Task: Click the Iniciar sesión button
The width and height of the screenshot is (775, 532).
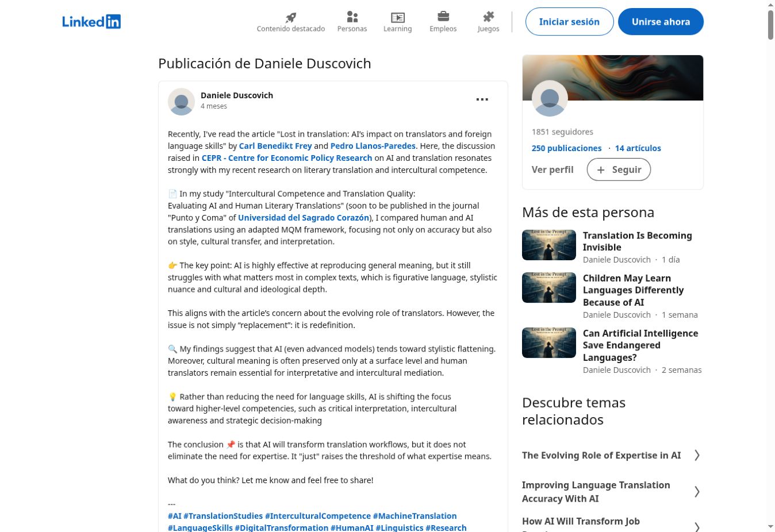Action: pyautogui.click(x=569, y=22)
